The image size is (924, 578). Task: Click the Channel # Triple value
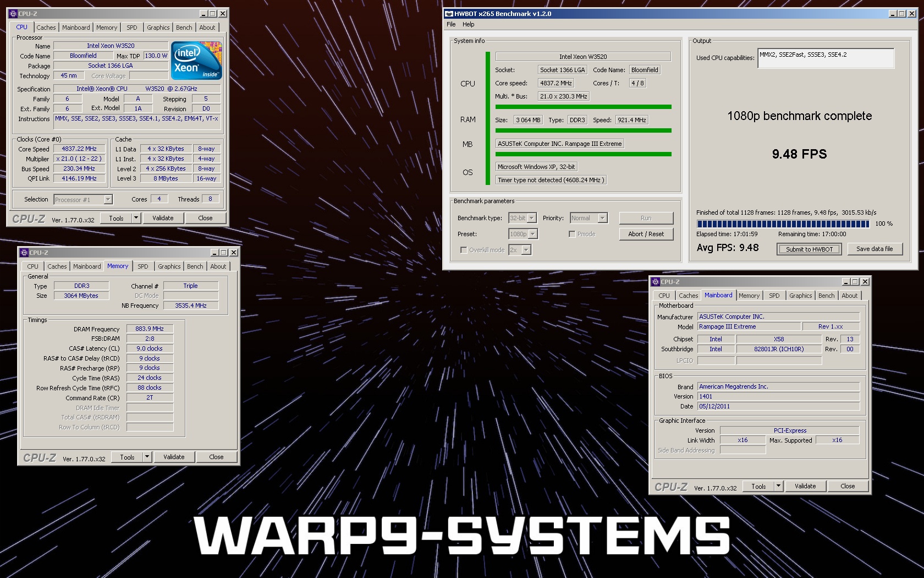[x=191, y=286]
